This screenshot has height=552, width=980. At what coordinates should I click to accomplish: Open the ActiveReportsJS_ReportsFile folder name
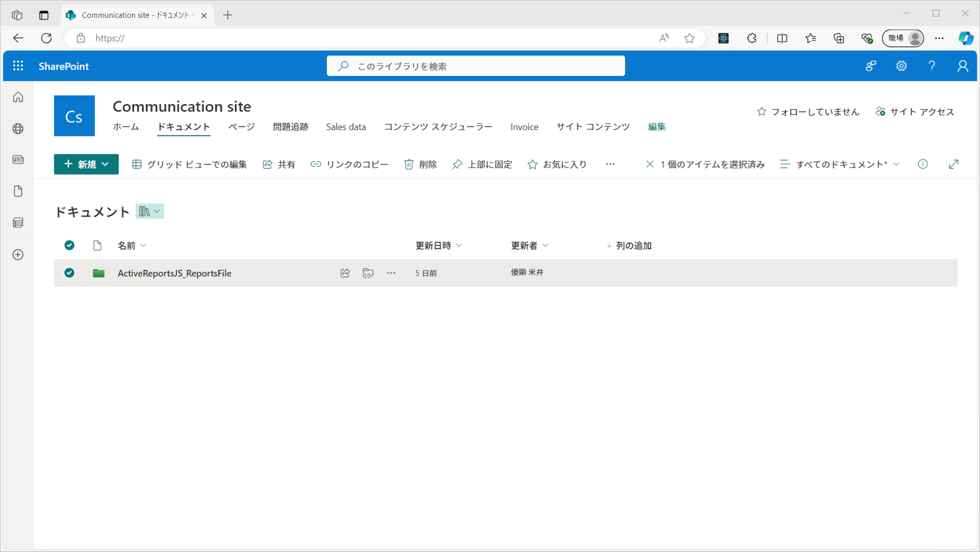(175, 273)
